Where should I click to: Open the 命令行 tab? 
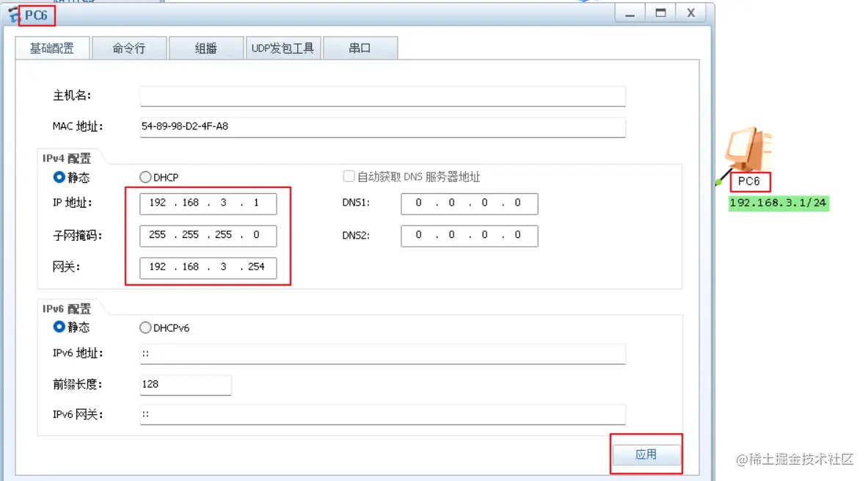coord(129,48)
